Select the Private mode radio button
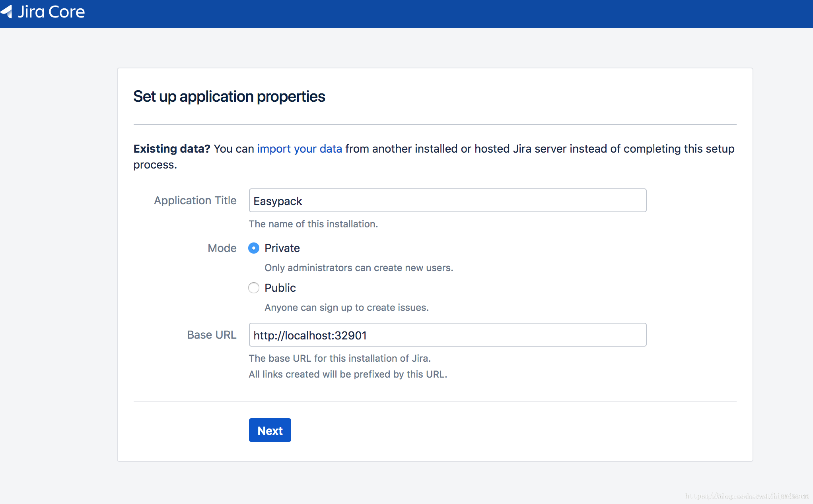The width and height of the screenshot is (813, 504). coord(254,248)
